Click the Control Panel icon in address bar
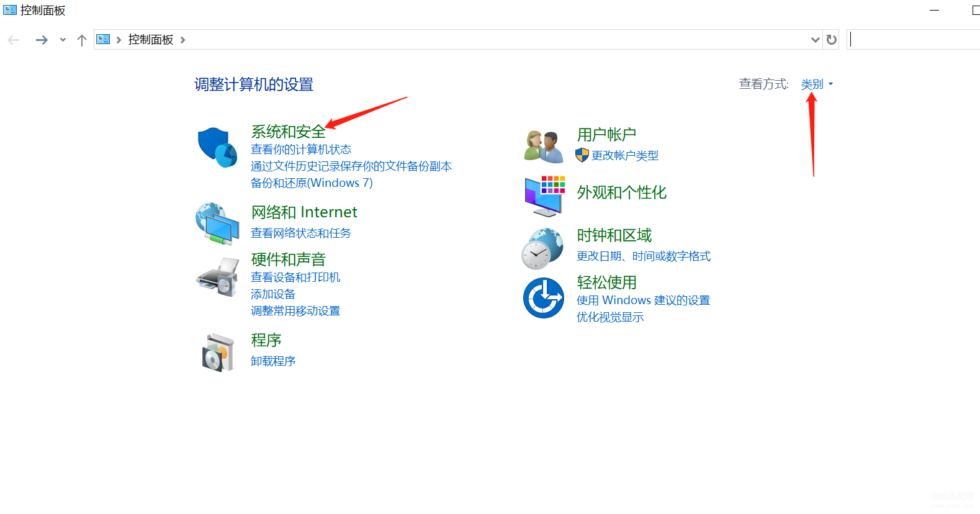Image resolution: width=980 pixels, height=514 pixels. 104,39
